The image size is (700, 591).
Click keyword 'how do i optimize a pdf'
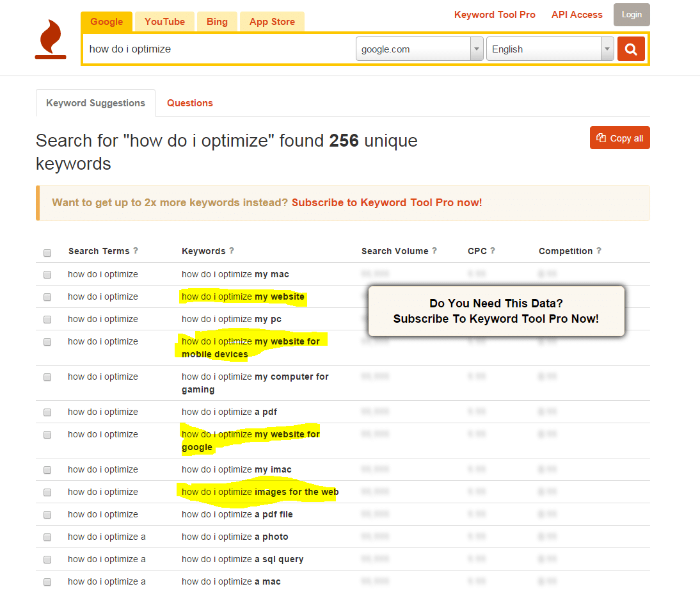230,412
